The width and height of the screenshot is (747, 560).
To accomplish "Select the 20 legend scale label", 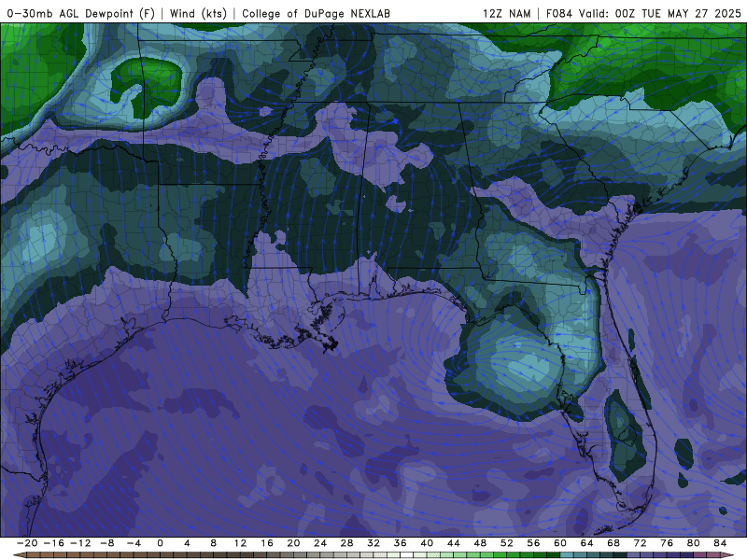I will click(x=293, y=543).
